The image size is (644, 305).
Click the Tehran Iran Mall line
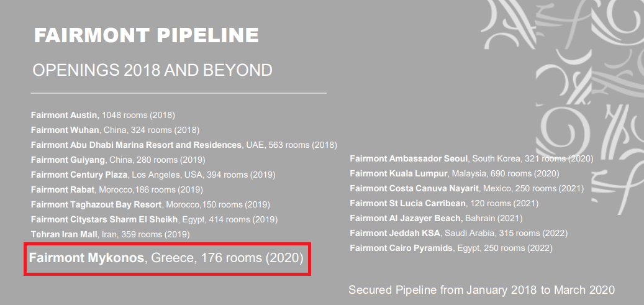(110, 234)
